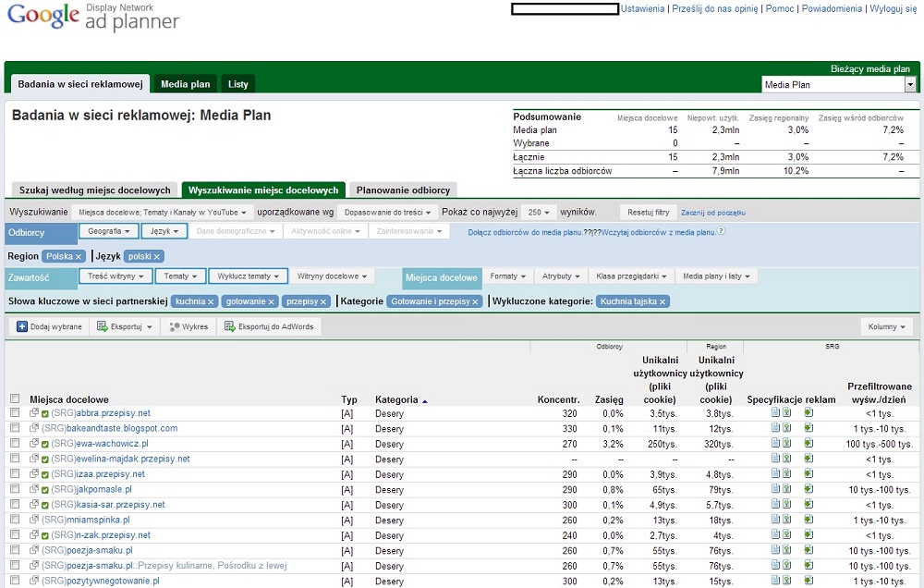
Task: Open the Planowanie odbiorcy tab
Action: click(403, 190)
